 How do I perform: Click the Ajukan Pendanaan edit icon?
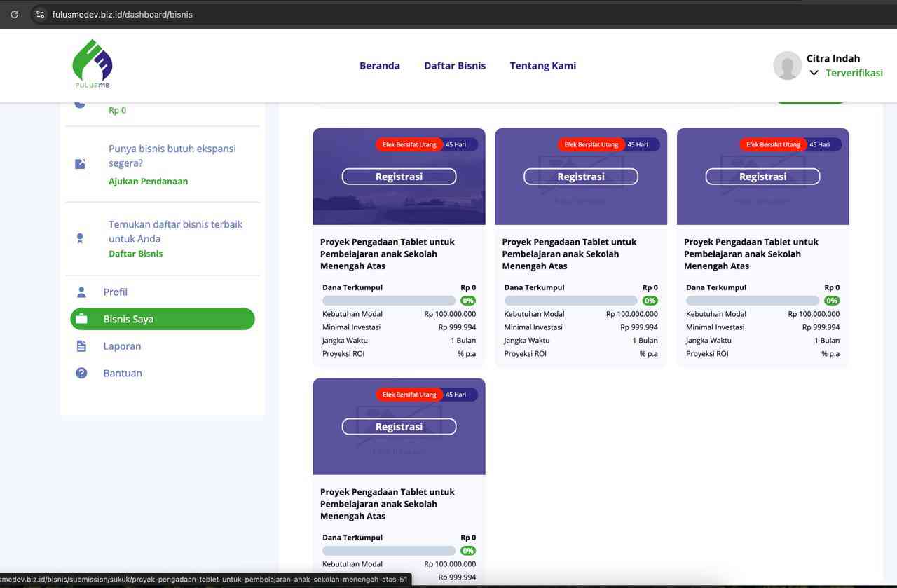pyautogui.click(x=80, y=164)
